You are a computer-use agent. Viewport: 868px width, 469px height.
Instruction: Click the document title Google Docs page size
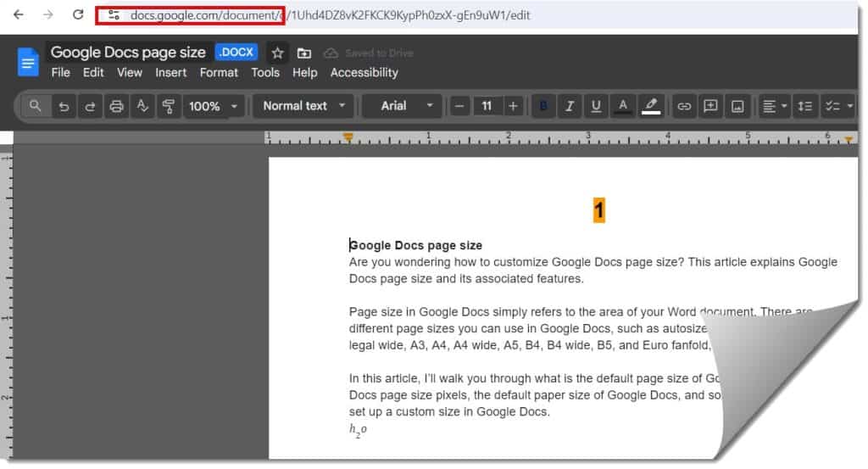[x=128, y=53]
